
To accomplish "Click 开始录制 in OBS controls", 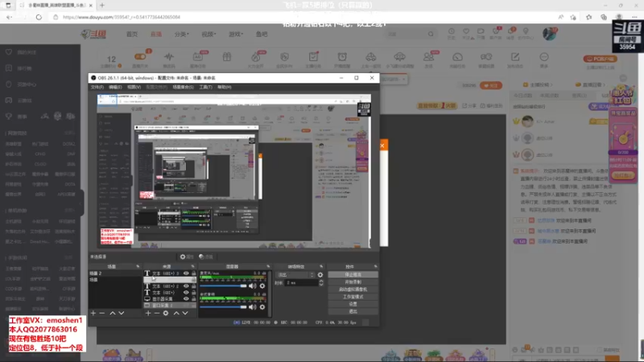I will pyautogui.click(x=353, y=282).
